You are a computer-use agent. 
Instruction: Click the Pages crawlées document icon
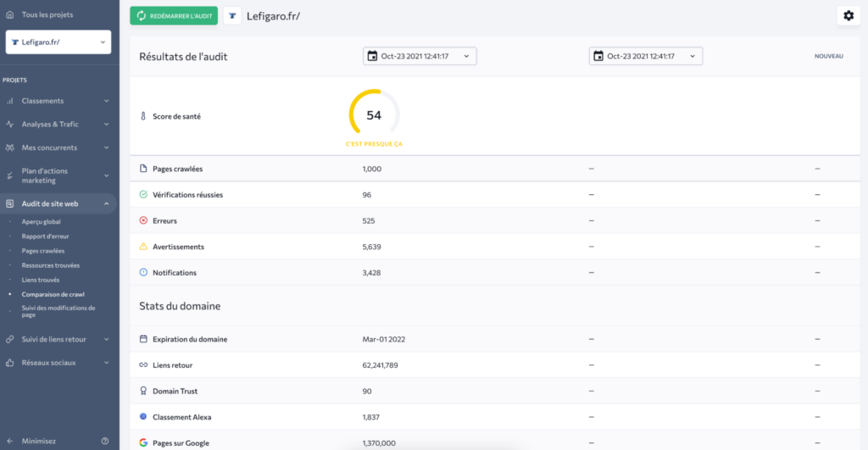coord(143,169)
